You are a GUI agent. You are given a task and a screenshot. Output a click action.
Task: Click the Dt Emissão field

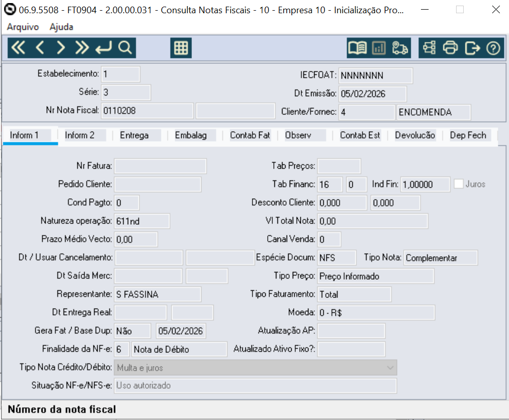[x=373, y=94]
